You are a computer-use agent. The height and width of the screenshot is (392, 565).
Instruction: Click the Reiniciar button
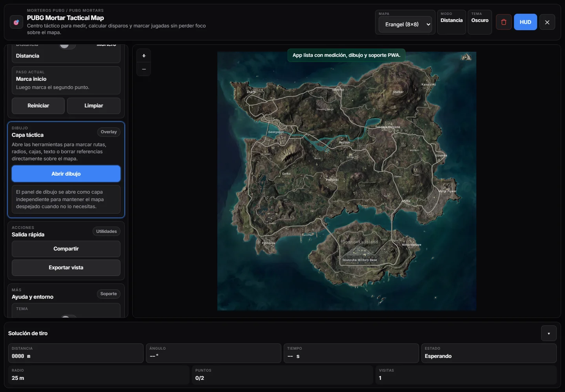pyautogui.click(x=38, y=106)
